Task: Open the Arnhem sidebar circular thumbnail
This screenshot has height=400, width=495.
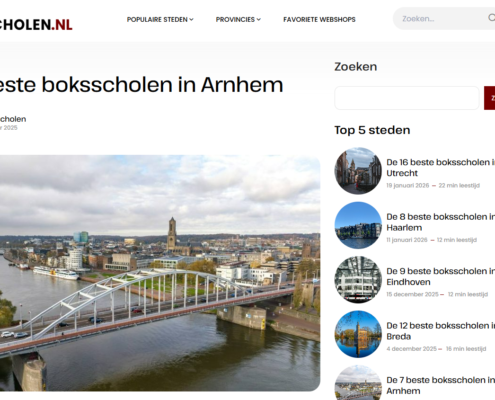Action: (358, 383)
